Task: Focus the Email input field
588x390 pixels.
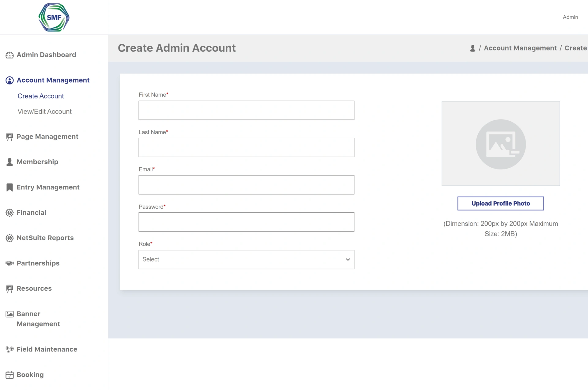Action: (x=246, y=185)
